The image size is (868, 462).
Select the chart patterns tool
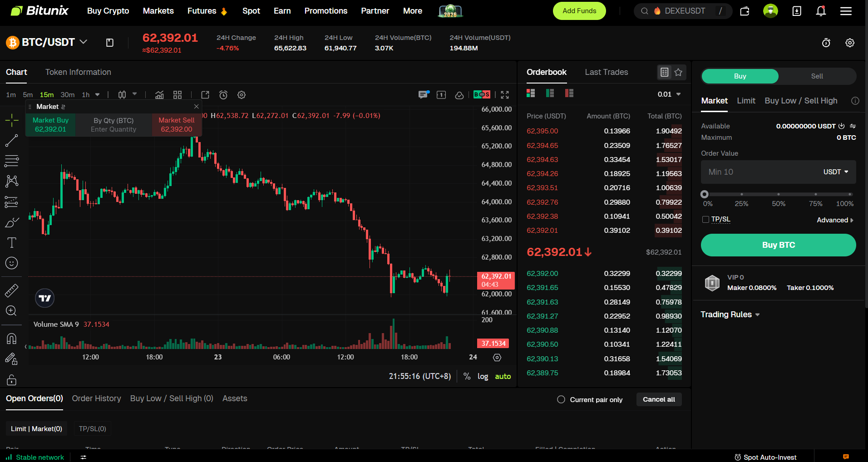click(x=12, y=181)
